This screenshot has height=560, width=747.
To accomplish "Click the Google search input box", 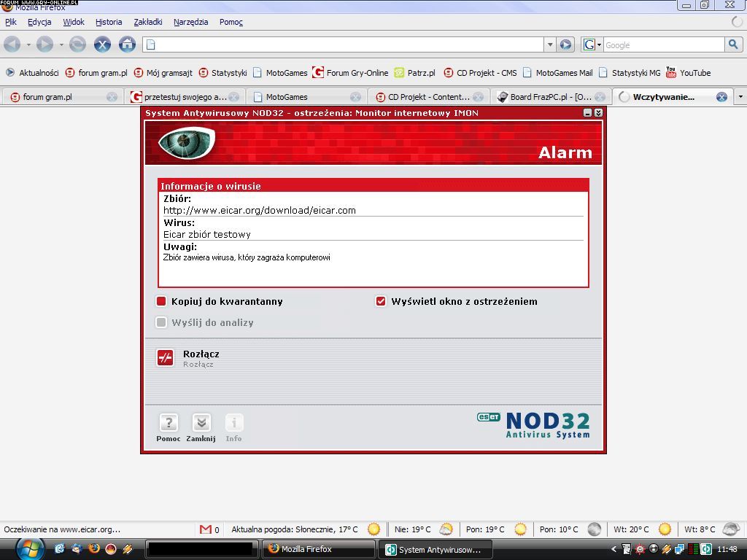I will [664, 44].
